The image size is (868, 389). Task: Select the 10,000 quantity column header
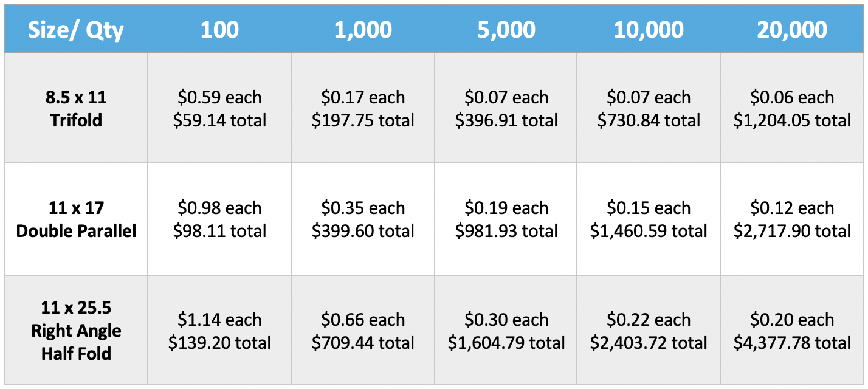pos(649,29)
